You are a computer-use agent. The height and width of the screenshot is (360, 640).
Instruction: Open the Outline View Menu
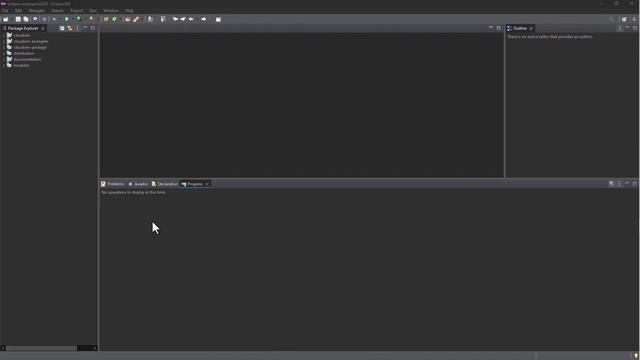[x=620, y=28]
